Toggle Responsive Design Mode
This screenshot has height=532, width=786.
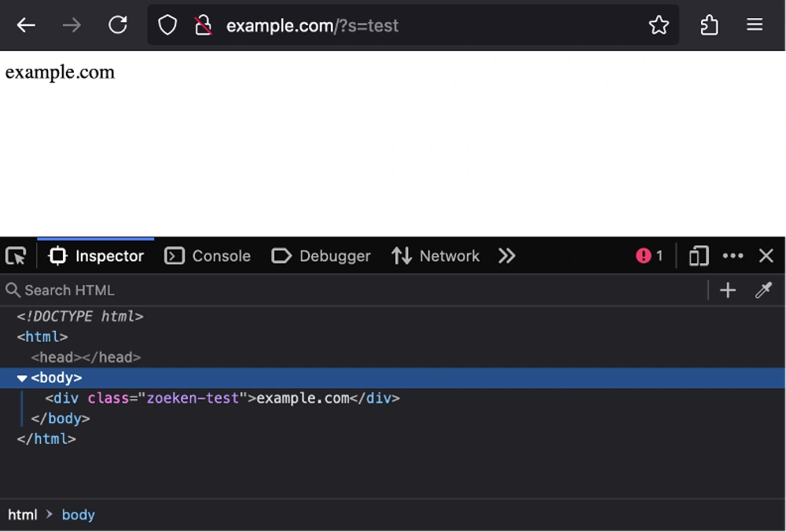pos(698,256)
